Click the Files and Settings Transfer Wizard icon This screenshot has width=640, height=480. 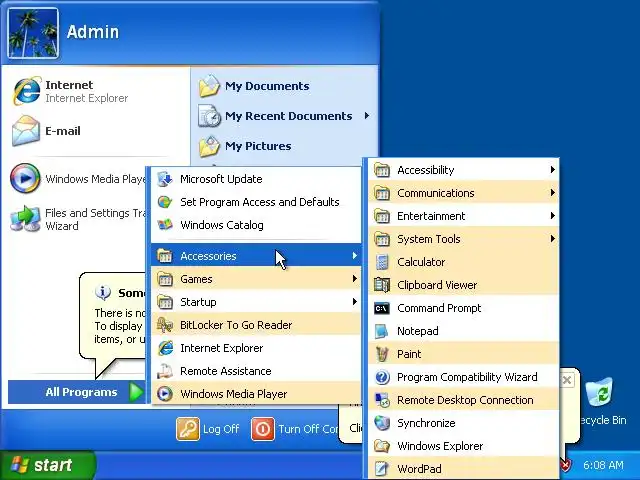[x=25, y=219]
